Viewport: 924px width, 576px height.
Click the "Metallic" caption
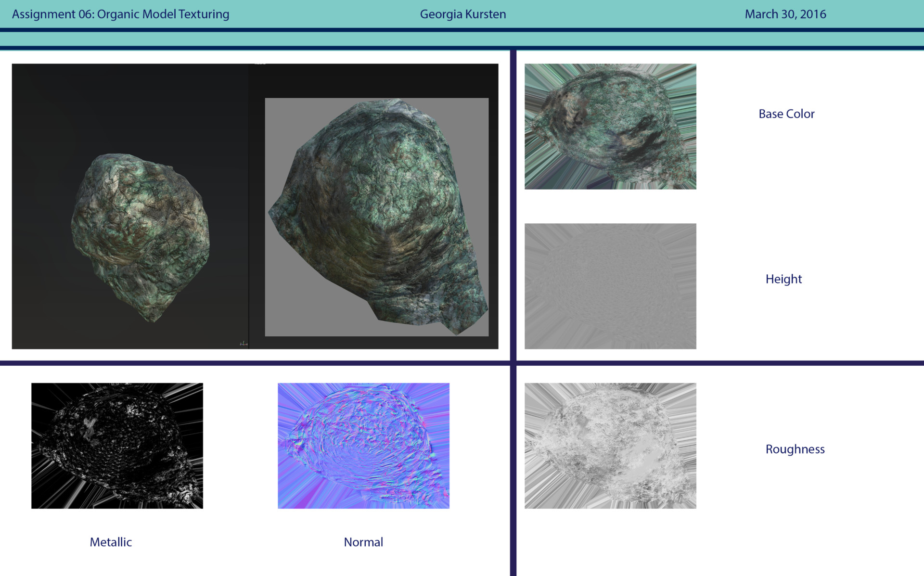coord(111,542)
